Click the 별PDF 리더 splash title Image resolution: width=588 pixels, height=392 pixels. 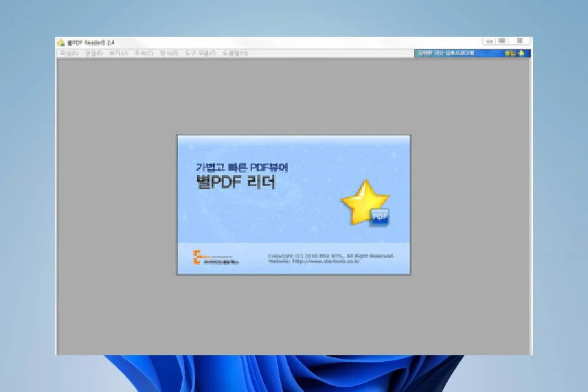point(236,182)
